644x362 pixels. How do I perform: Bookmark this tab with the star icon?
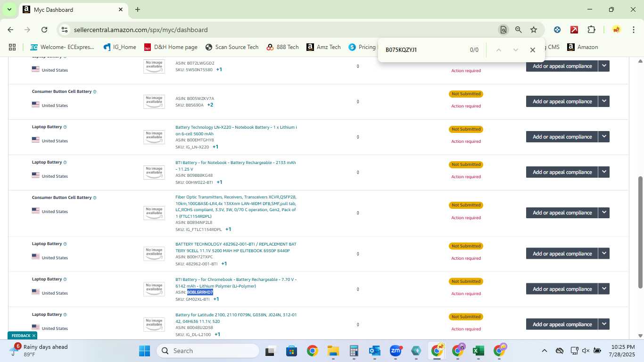click(x=534, y=30)
